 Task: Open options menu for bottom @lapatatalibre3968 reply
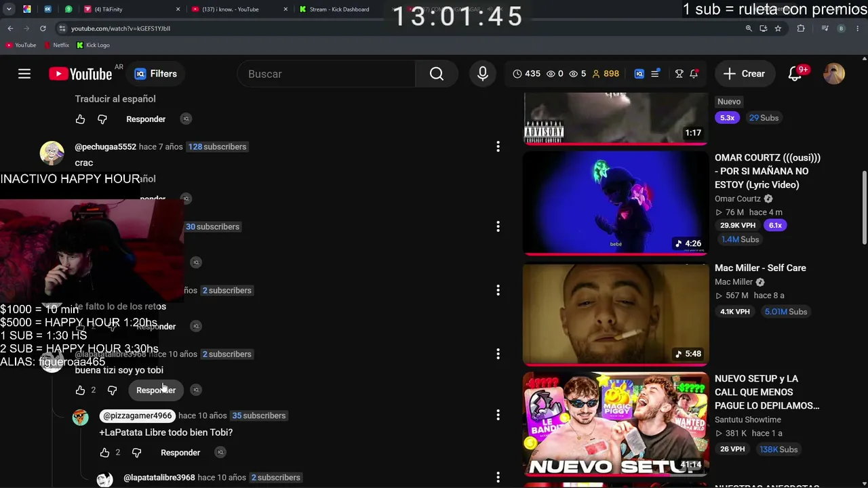(x=498, y=477)
